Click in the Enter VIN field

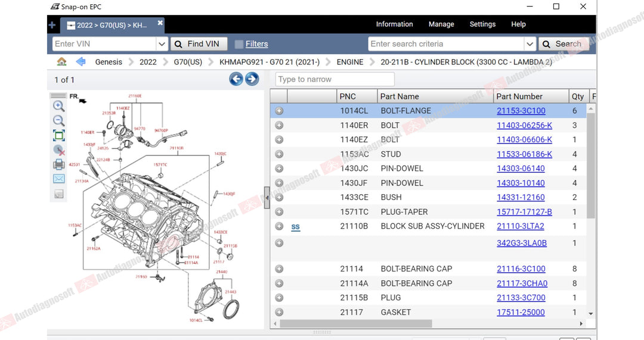tap(104, 44)
